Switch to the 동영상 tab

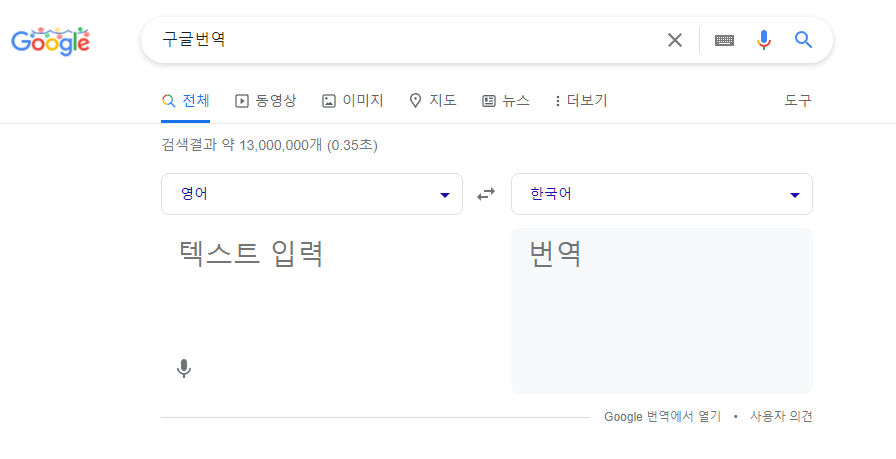(266, 101)
